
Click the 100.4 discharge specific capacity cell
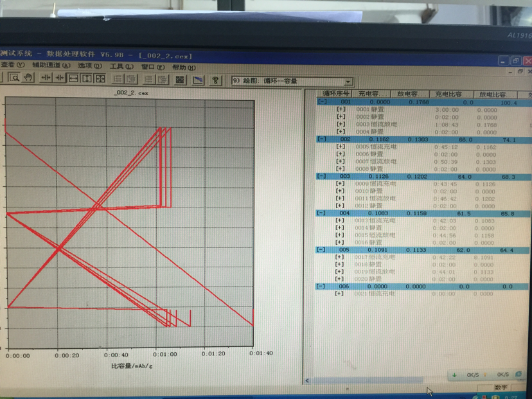click(509, 102)
